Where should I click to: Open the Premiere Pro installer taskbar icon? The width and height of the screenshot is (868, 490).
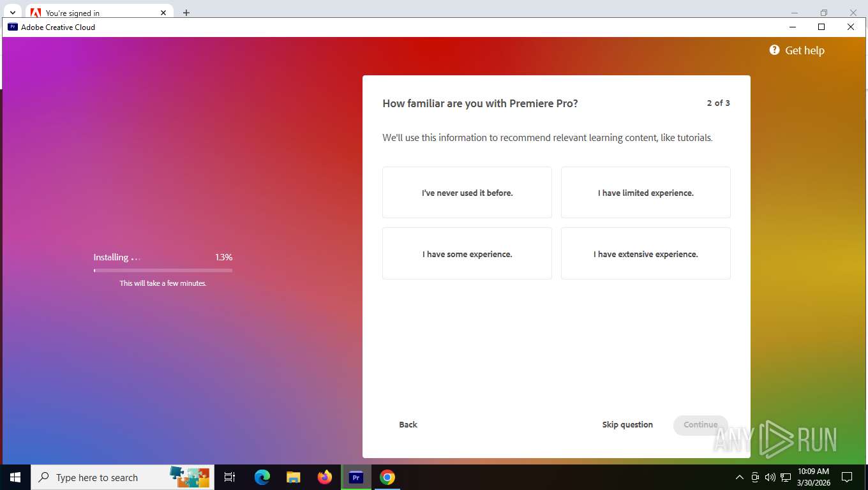356,477
